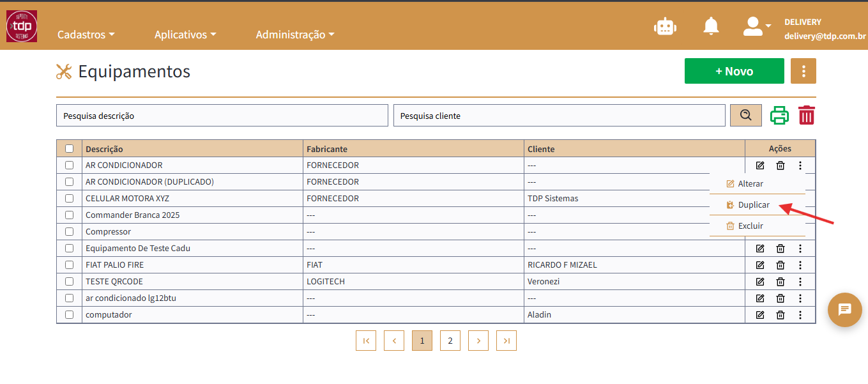Viewport: 868px width, 384px height.
Task: Delete the TESTE QRCODE row
Action: 780,282
